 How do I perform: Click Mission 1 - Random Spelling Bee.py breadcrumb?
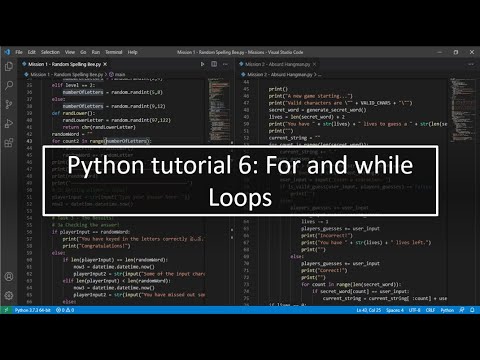pos(67,74)
